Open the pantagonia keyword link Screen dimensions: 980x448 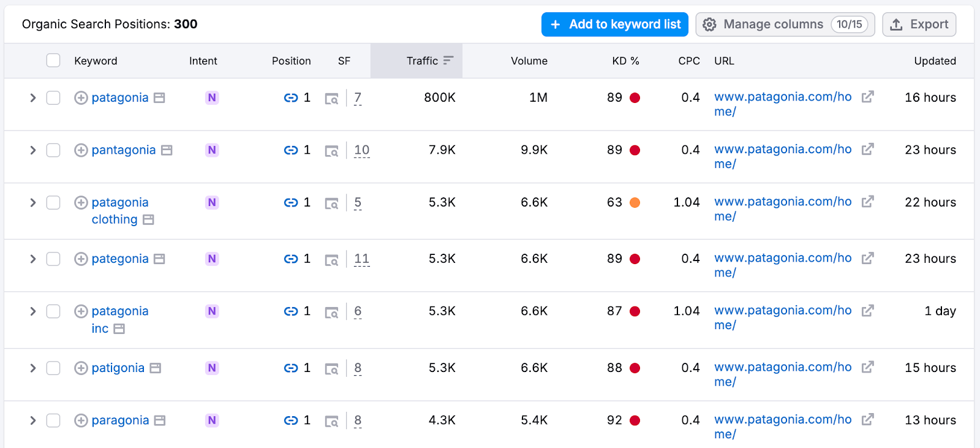click(x=124, y=150)
